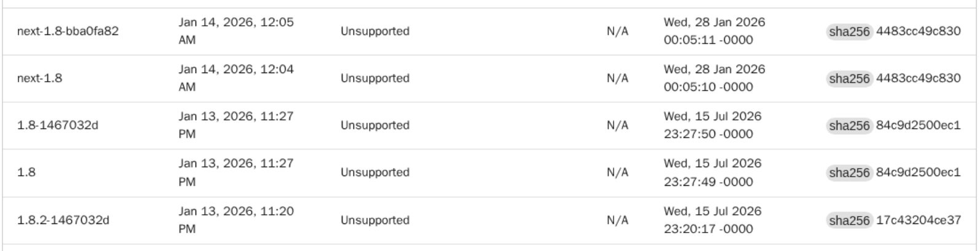This screenshot has height=251, width=980.
Task: Click tag 1.8.2-1467032d
Action: coord(63,220)
